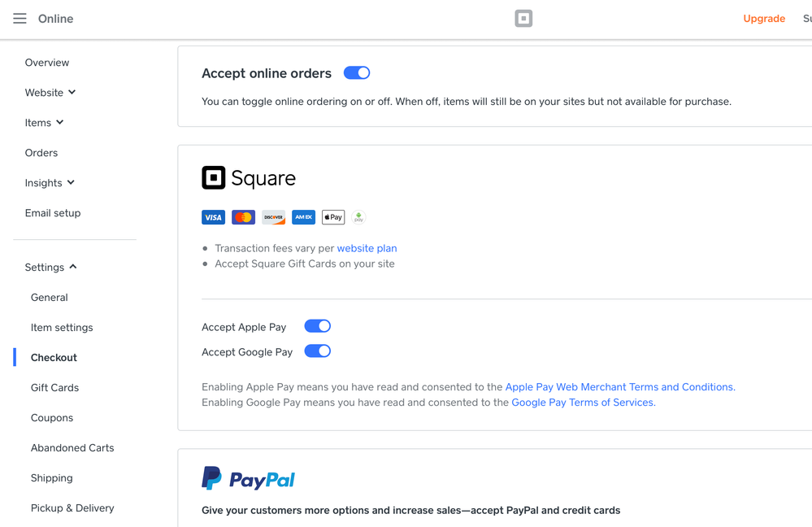This screenshot has width=812, height=527.
Task: Click the Visa card icon
Action: coord(213,217)
